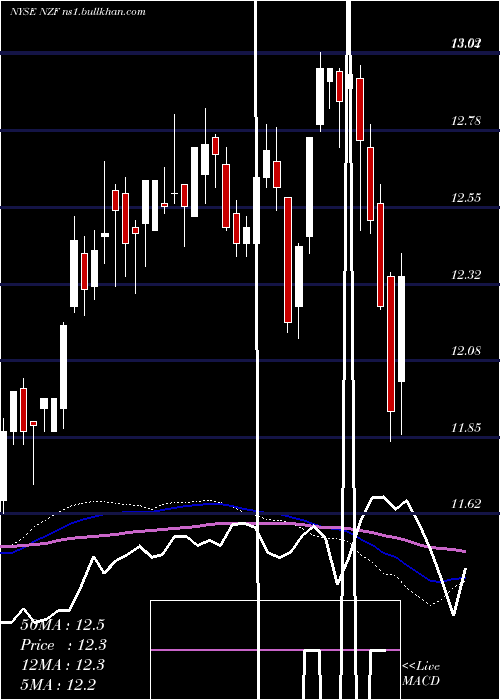Click the 11.85 price axis label

pos(466,428)
